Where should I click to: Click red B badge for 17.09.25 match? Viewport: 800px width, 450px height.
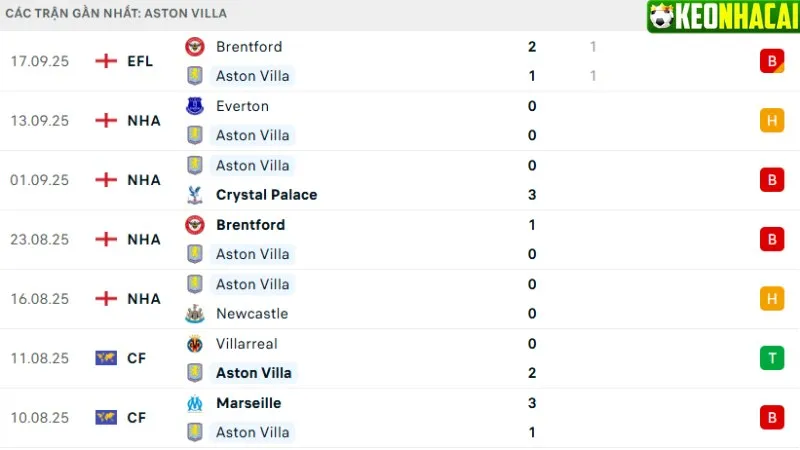772,61
